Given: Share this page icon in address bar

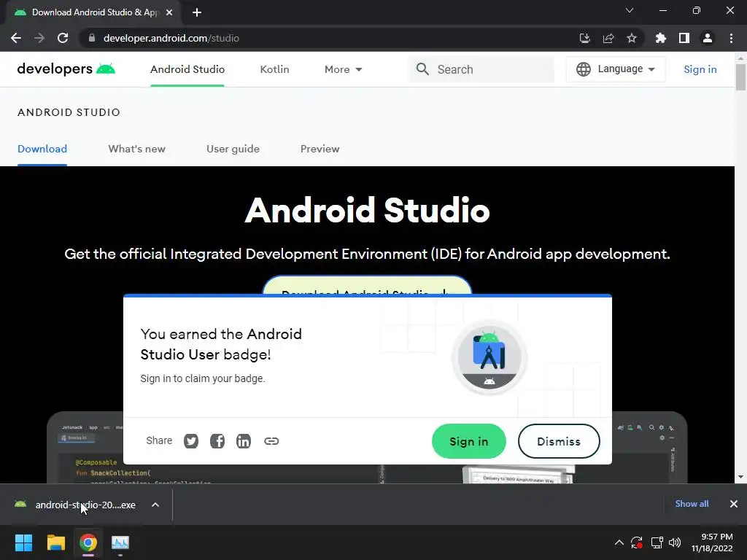Looking at the screenshot, I should click(608, 38).
